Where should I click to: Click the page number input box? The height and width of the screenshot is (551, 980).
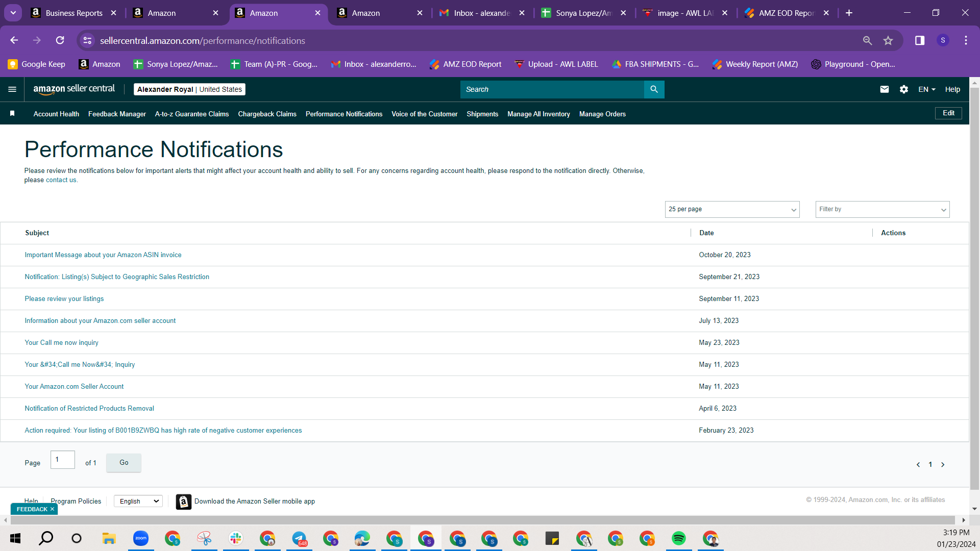[x=63, y=460]
